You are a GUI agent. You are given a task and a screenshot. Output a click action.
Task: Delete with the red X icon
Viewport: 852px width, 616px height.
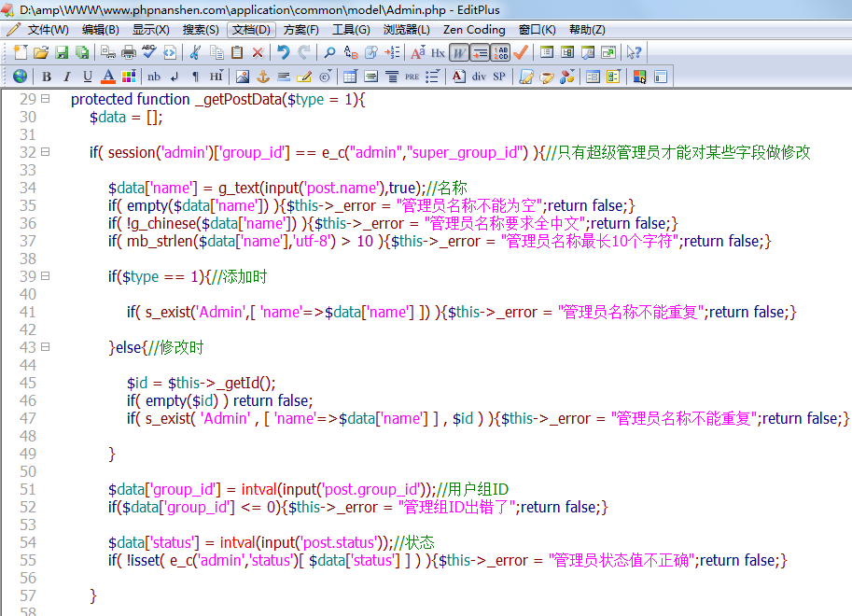(x=258, y=53)
